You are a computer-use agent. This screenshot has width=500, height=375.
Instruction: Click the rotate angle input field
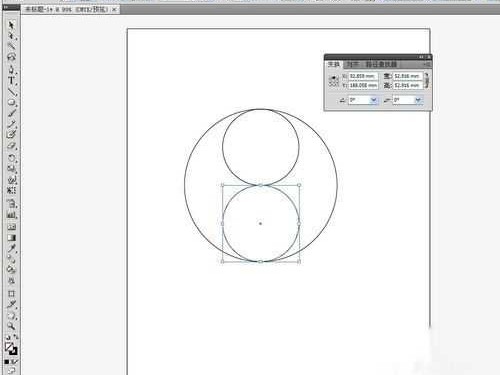(x=359, y=100)
